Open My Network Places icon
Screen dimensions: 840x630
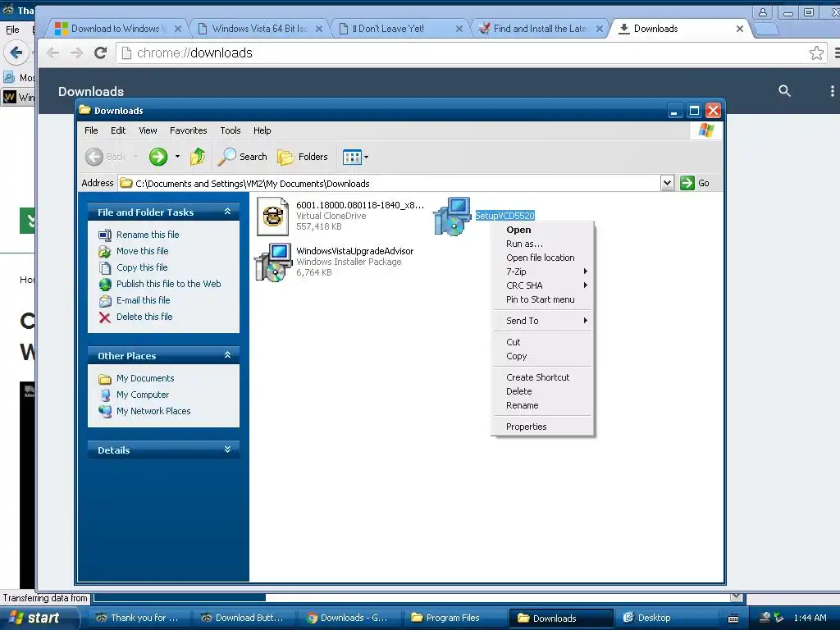click(105, 412)
